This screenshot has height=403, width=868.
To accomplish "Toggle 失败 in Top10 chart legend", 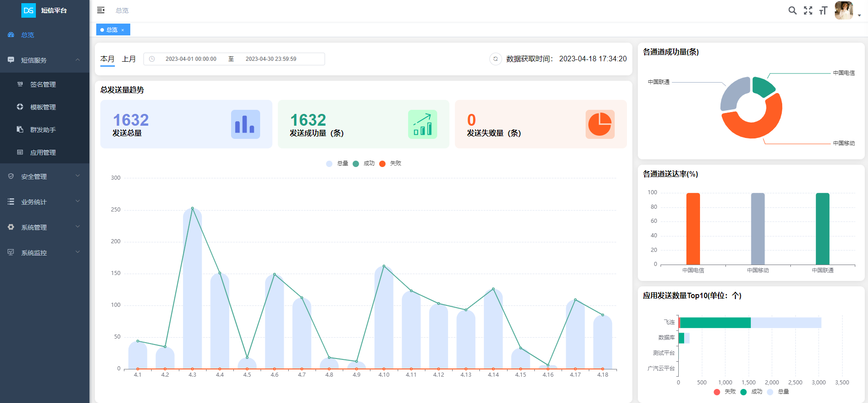I will (725, 392).
